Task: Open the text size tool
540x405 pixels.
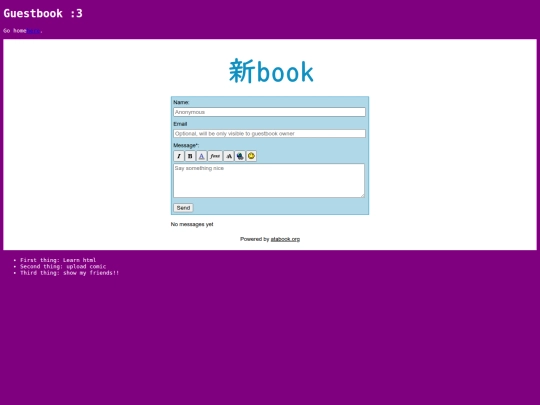Action: tap(229, 156)
